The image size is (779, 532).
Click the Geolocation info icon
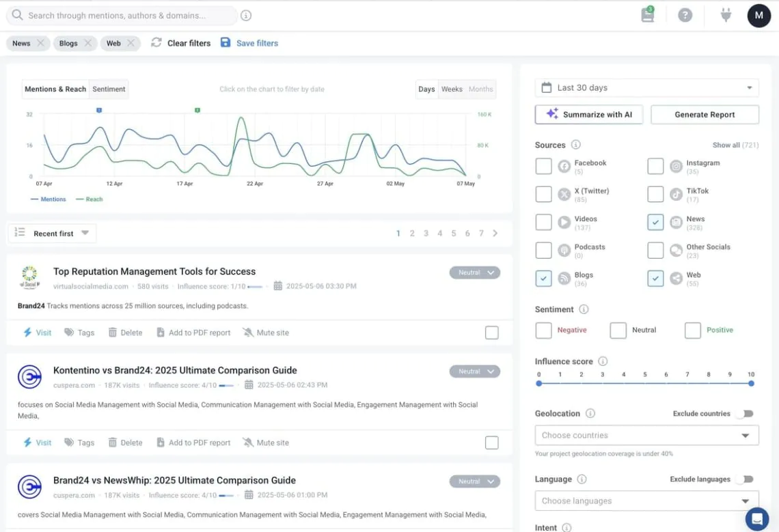590,413
